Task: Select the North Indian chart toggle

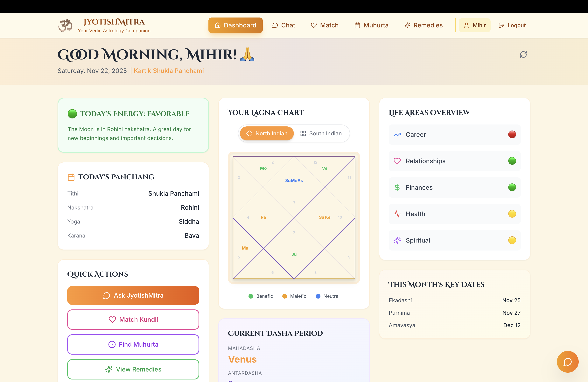Action: coord(267,133)
